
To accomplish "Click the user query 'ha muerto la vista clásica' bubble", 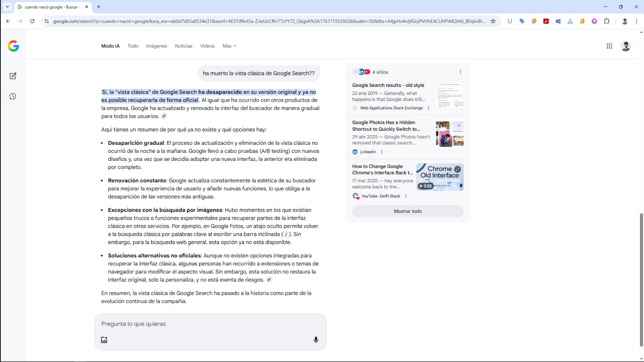I will pyautogui.click(x=259, y=73).
